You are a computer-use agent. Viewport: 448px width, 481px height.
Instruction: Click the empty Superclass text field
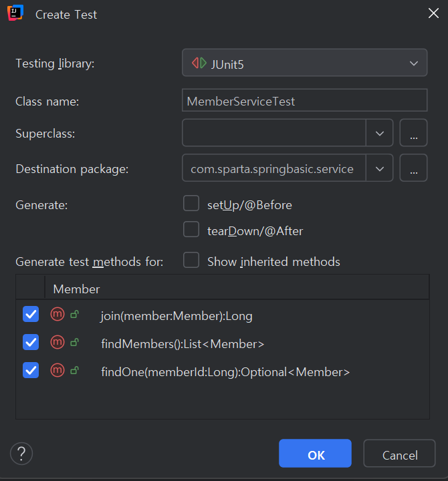274,133
